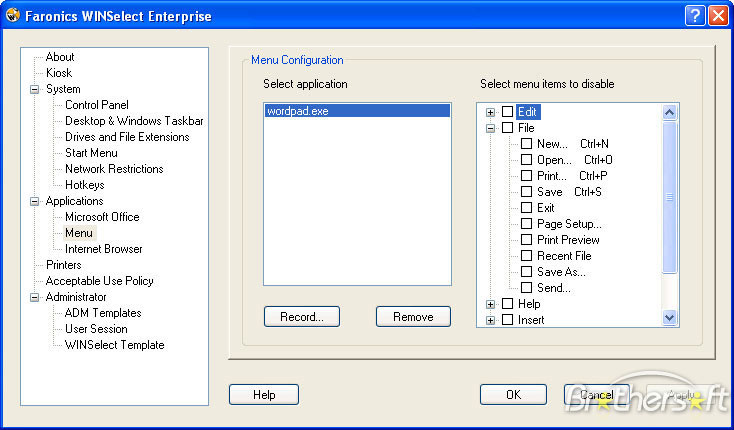The height and width of the screenshot is (430, 734).
Task: Tick the Open... Ctrl+O checkbox
Action: click(527, 160)
